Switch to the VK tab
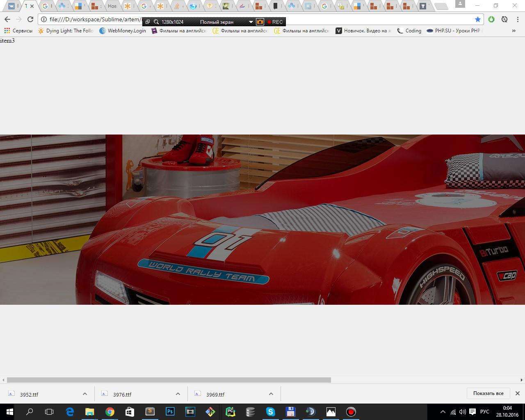The width and height of the screenshot is (525, 420). 11,6
